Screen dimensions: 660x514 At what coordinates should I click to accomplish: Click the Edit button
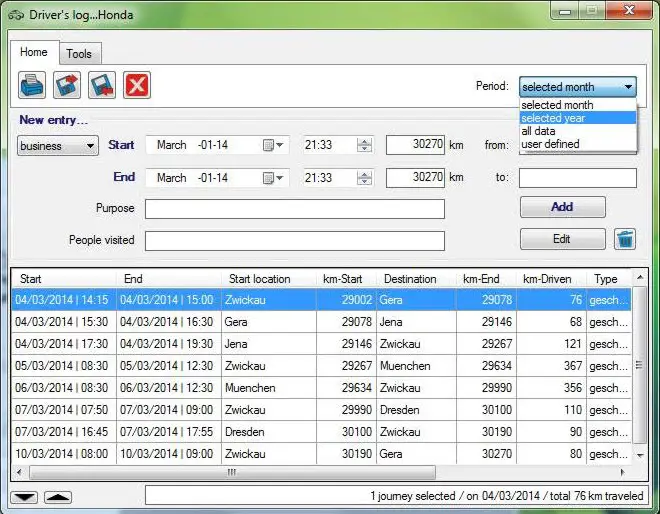563,239
